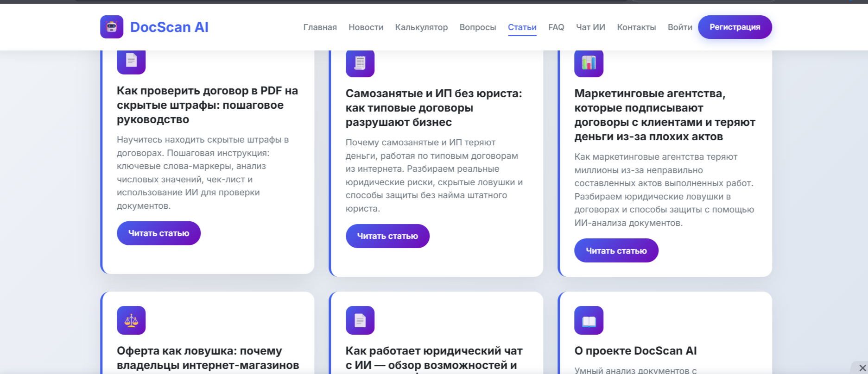Close the bottom-right panel with the X icon
Viewport: 868px width, 374px height.
(862, 368)
